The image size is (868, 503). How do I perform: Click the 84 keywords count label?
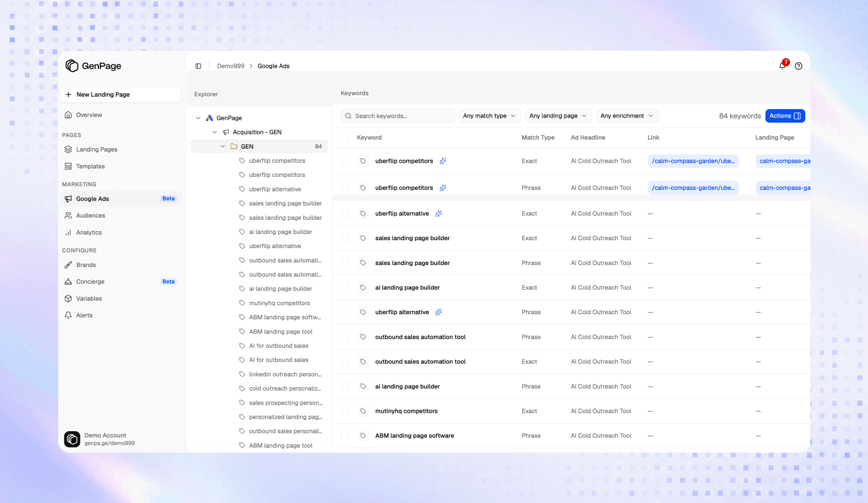[740, 116]
